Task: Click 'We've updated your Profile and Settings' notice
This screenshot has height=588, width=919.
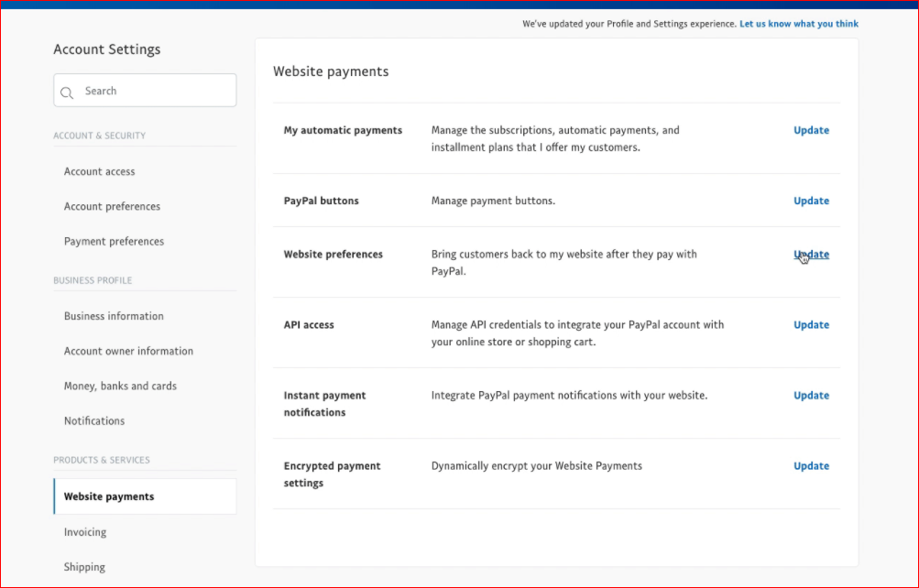Action: click(629, 24)
